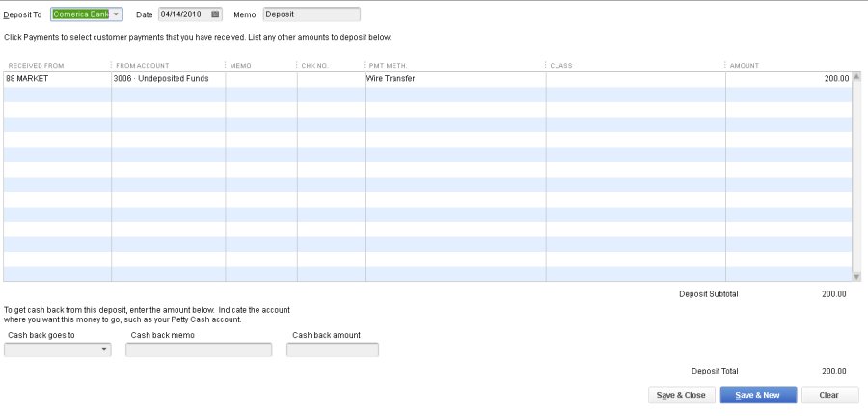The height and width of the screenshot is (416, 868).
Task: Click the CHK NO. column header
Action: tap(315, 66)
